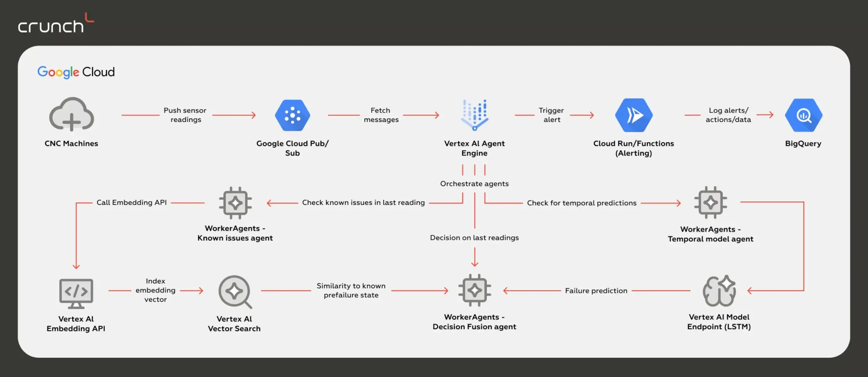Click the Temporal model agent chip icon
This screenshot has height=377, width=868.
710,203
